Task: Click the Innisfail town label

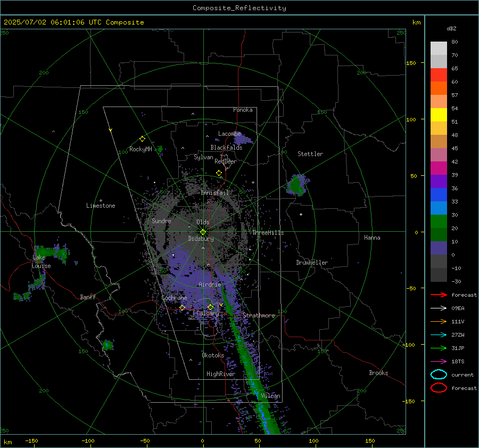Action: coord(214,193)
